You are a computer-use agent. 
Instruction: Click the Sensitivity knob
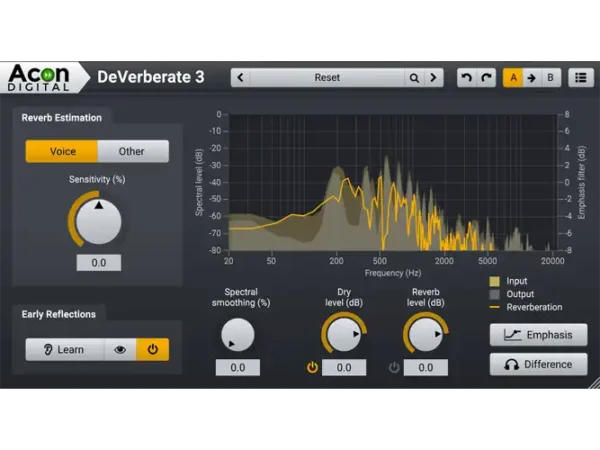click(99, 222)
